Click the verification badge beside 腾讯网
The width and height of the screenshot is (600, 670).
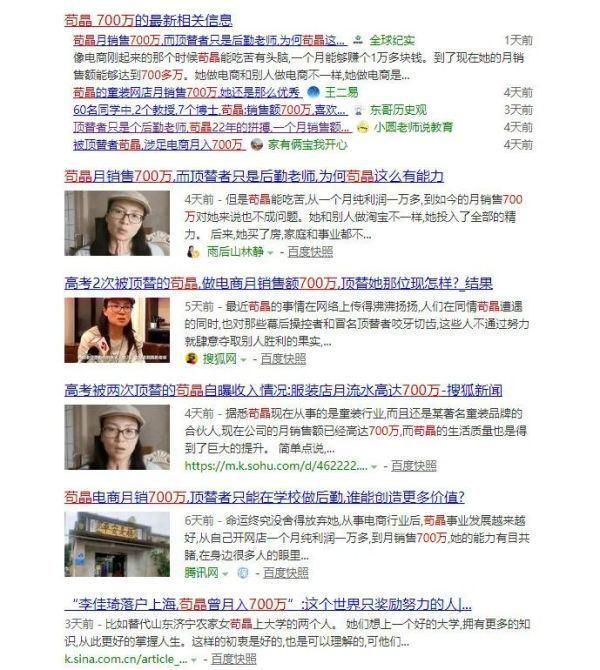click(243, 573)
